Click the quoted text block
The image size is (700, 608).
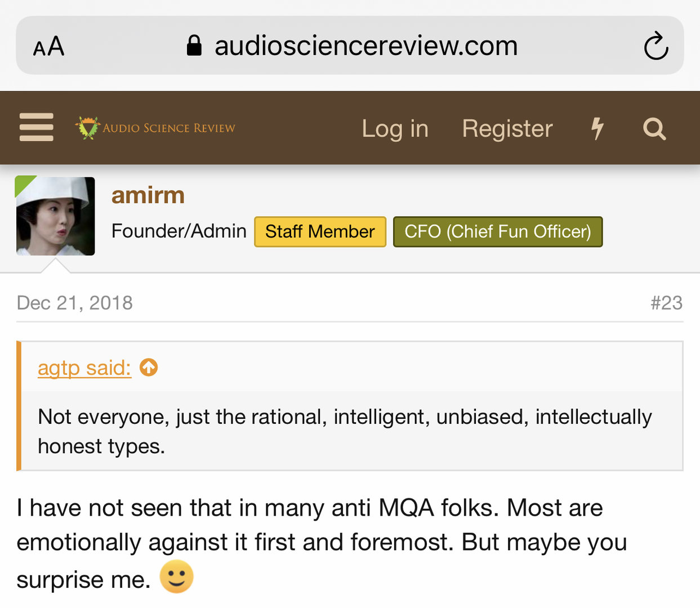pyautogui.click(x=345, y=431)
